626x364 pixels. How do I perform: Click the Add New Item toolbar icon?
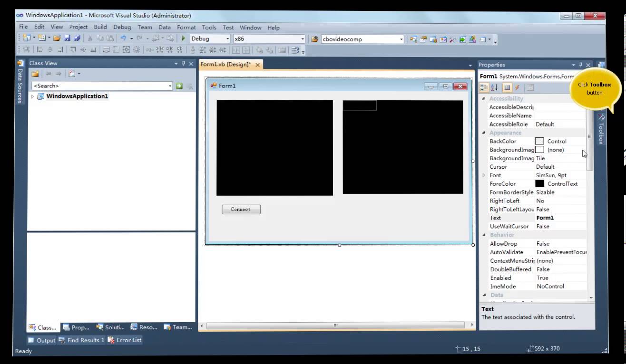pos(42,38)
